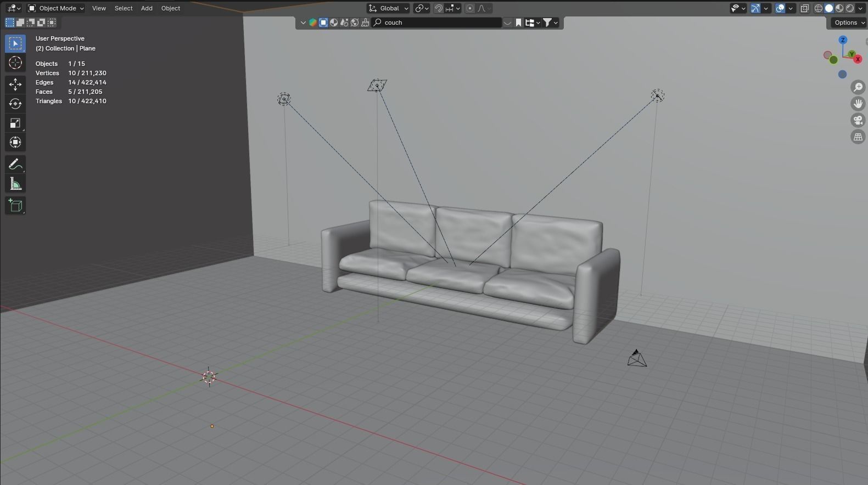Click the green Y axis gizmo handle
Screen dimensions: 868x485
(852, 54)
